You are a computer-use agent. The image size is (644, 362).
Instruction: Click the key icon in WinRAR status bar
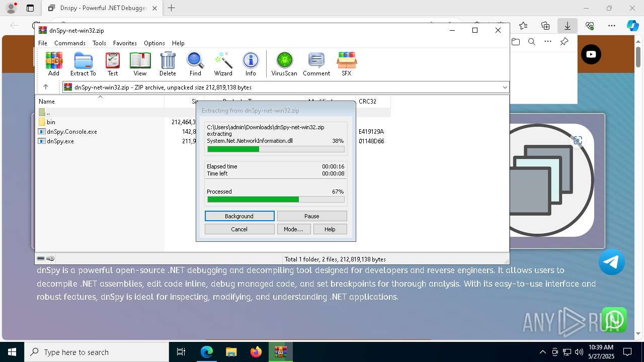point(50,259)
